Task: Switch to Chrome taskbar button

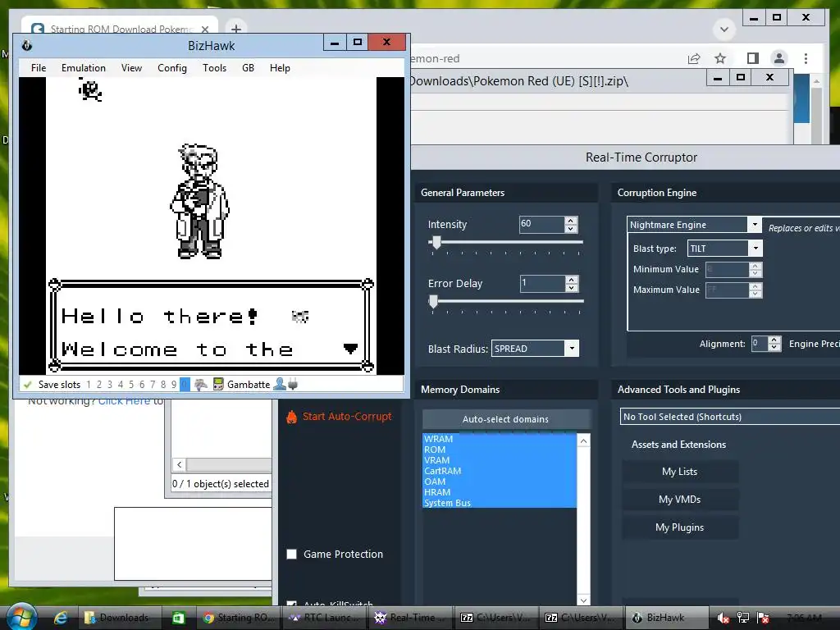Action: click(239, 618)
